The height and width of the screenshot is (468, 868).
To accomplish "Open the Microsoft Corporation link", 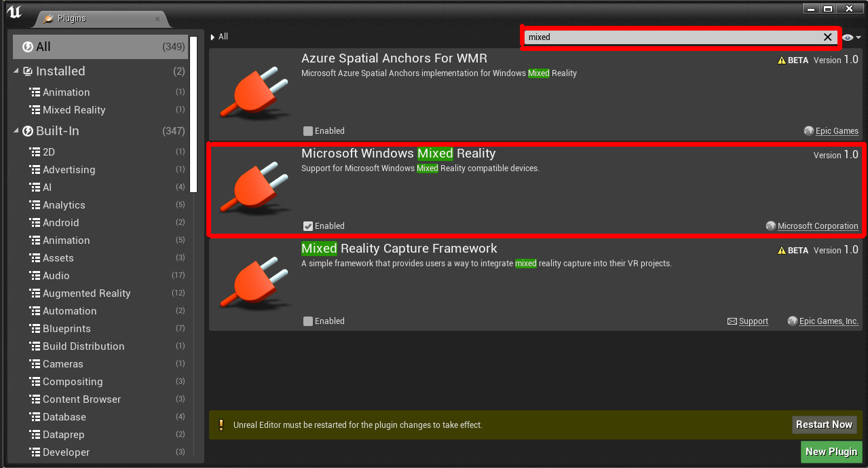I will [818, 226].
